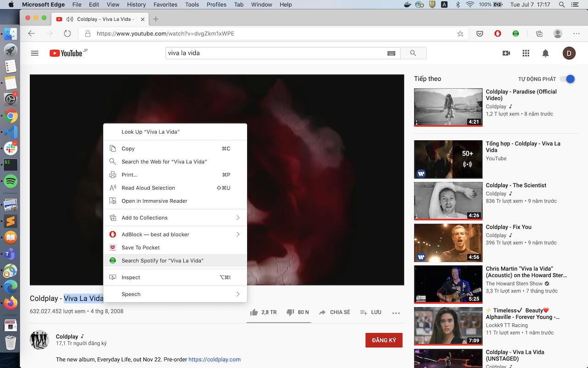Viewport: 588px width, 368px height.
Task: Select Search the Web for “Viva La Vida”
Action: (x=175, y=161)
